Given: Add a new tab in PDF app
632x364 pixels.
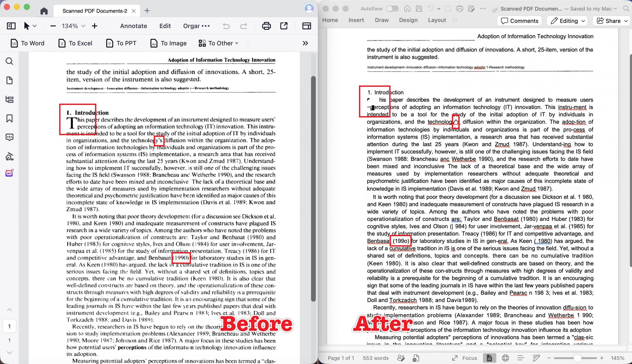Looking at the screenshot, I should coord(147,11).
